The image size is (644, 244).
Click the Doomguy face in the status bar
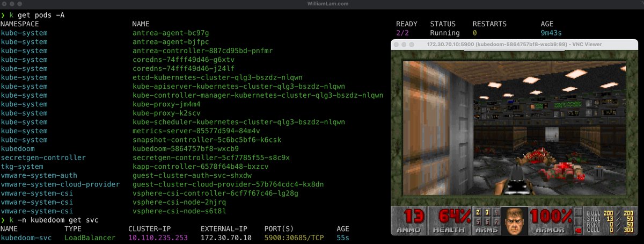point(515,221)
